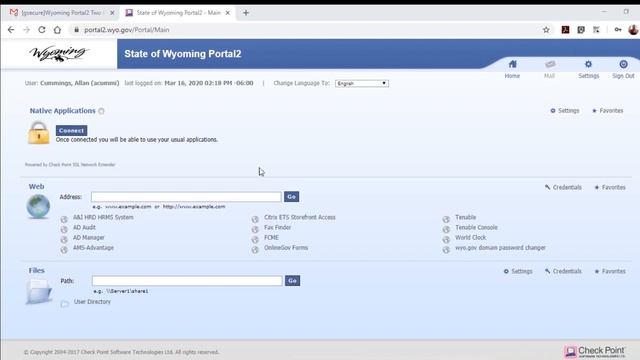Click the icon beside Fax Finder
The width and height of the screenshot is (640, 360).
[255, 229]
